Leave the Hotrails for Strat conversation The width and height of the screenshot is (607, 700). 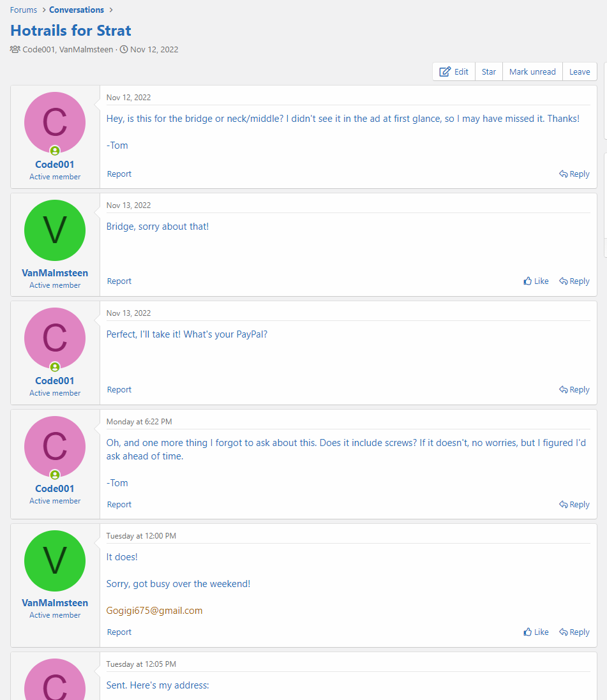coord(580,71)
